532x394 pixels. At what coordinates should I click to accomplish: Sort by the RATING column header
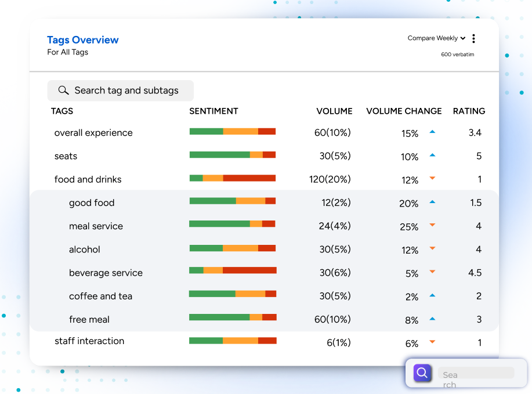pos(469,111)
